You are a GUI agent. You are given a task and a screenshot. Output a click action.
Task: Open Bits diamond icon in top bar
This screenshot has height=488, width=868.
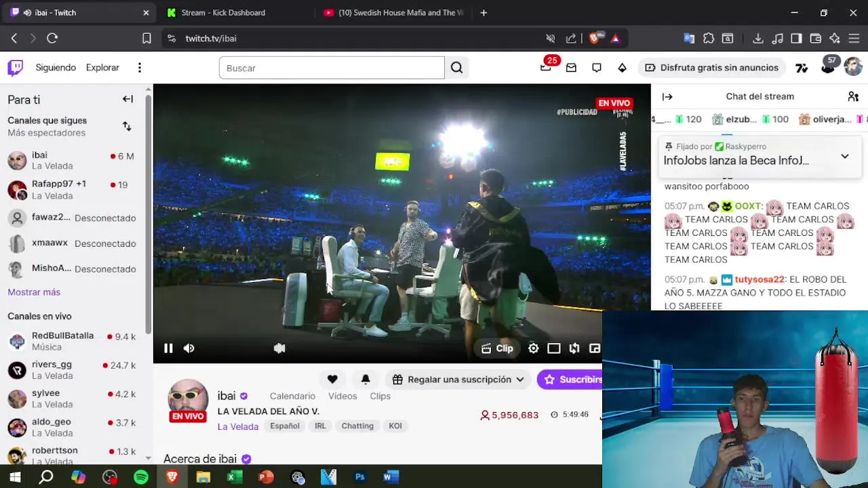pos(622,68)
